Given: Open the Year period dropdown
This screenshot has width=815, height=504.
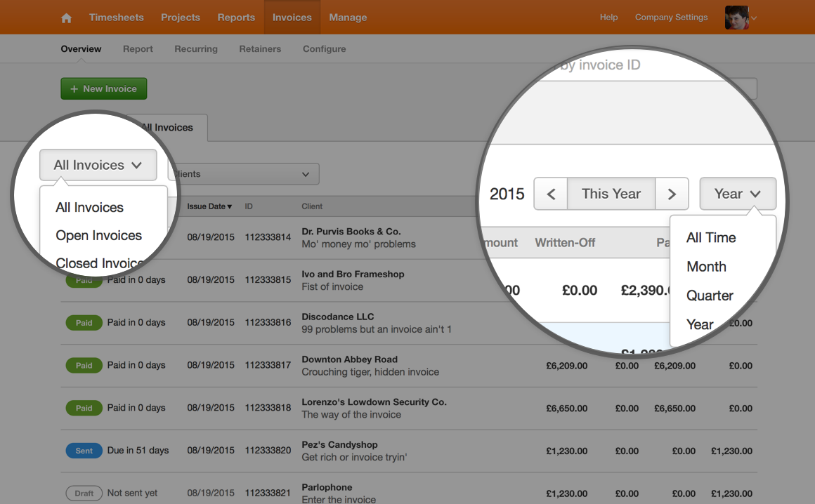Looking at the screenshot, I should point(738,194).
